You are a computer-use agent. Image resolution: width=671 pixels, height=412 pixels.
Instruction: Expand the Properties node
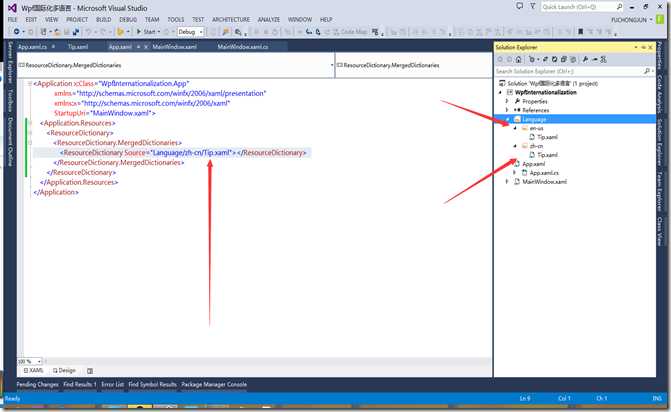point(507,101)
